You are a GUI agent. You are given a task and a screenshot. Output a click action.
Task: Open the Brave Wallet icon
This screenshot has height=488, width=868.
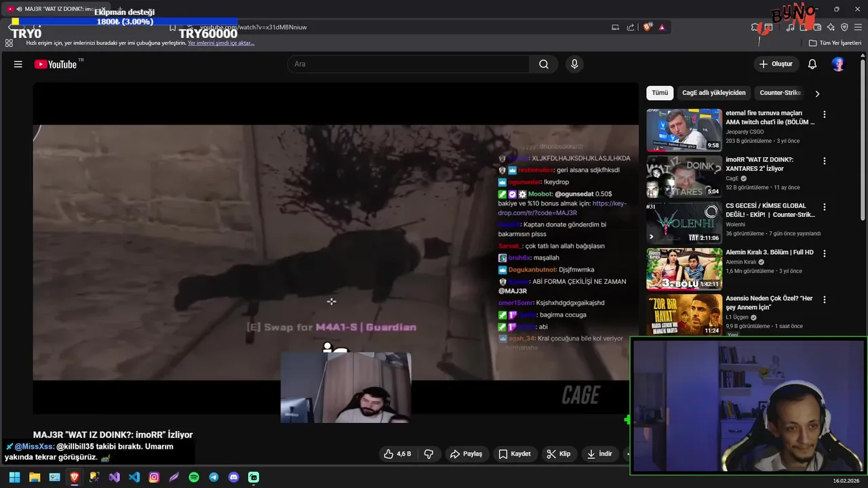coord(817,27)
